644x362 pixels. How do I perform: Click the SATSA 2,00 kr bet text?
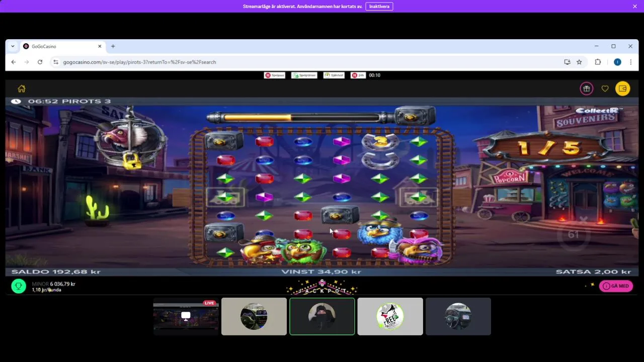(x=593, y=271)
